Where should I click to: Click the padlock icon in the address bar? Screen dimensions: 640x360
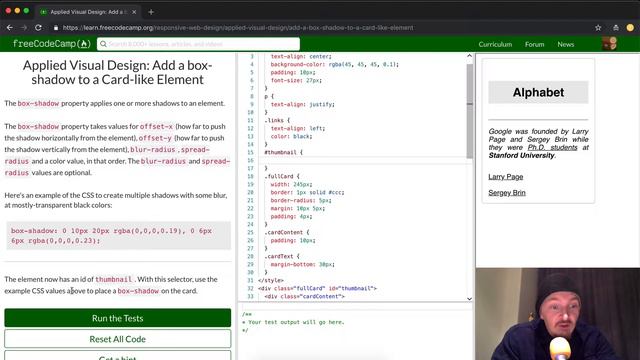pos(56,28)
